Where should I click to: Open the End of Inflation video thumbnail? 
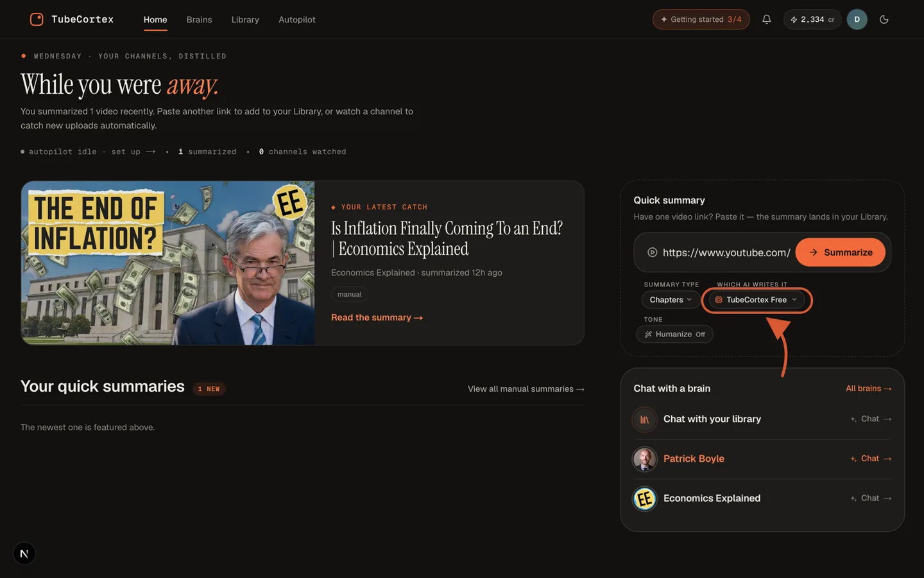click(168, 263)
